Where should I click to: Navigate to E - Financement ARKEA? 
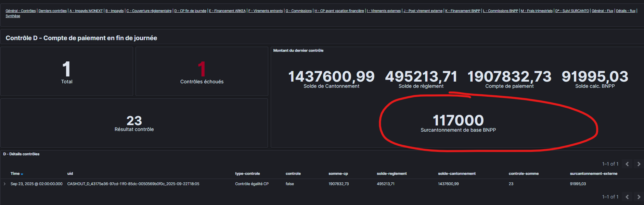click(x=227, y=11)
